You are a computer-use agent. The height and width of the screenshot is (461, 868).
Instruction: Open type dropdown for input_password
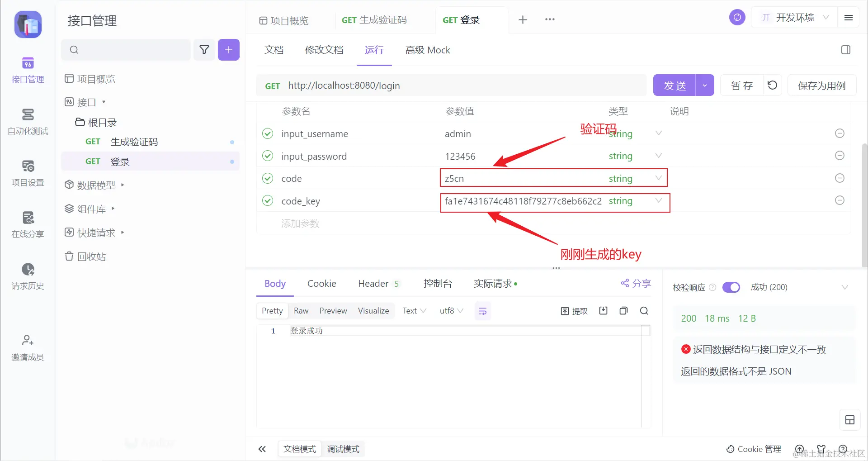(x=659, y=156)
